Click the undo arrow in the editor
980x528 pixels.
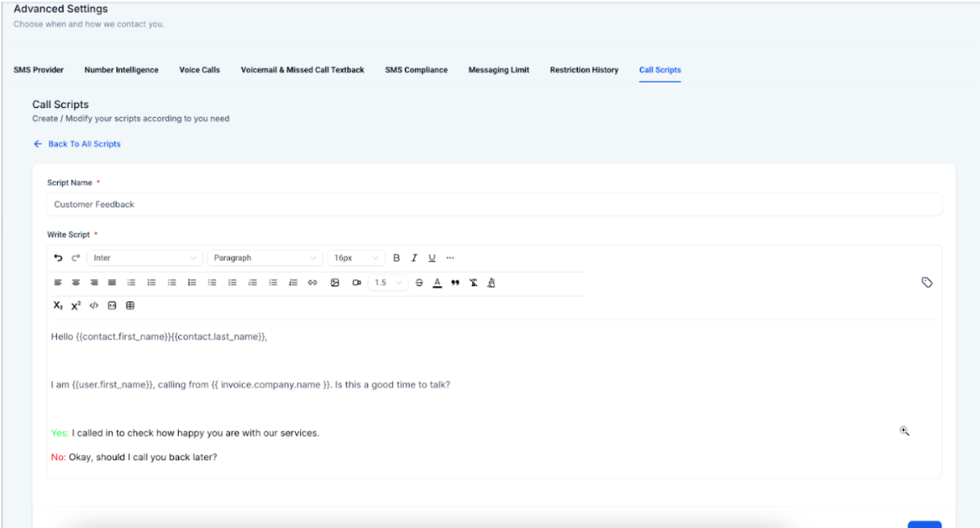[58, 258]
